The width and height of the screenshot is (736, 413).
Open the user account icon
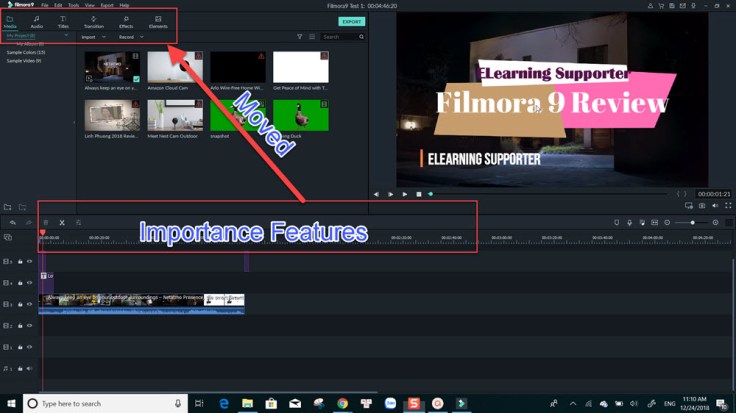pyautogui.click(x=650, y=6)
